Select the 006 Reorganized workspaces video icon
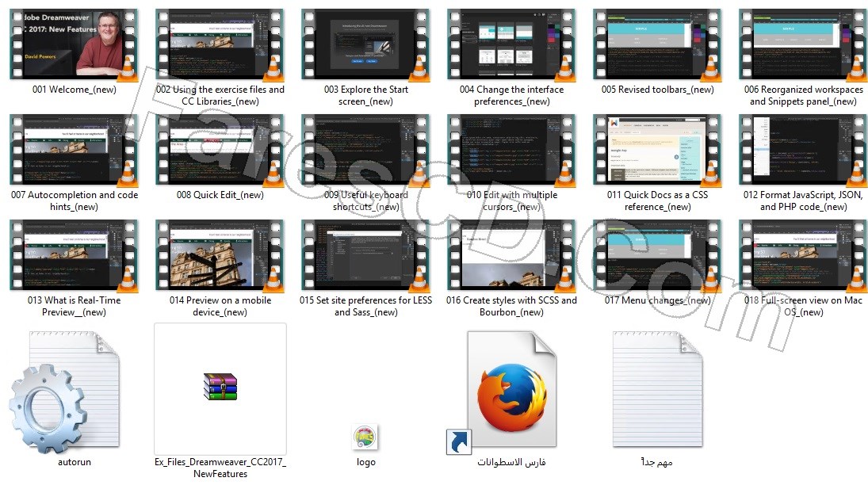The width and height of the screenshot is (868, 489). (803, 44)
